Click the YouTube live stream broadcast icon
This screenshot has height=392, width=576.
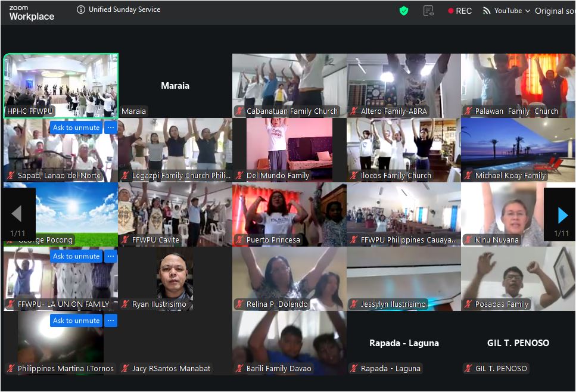click(487, 11)
